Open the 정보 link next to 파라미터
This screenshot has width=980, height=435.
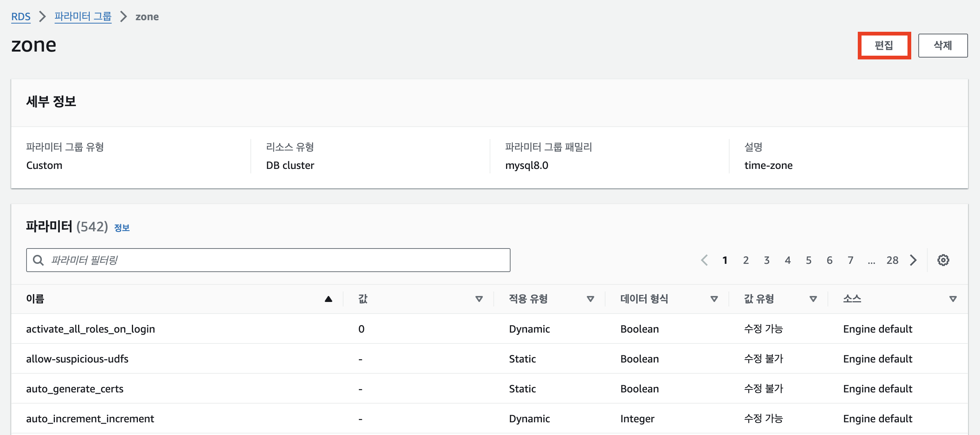(x=122, y=228)
